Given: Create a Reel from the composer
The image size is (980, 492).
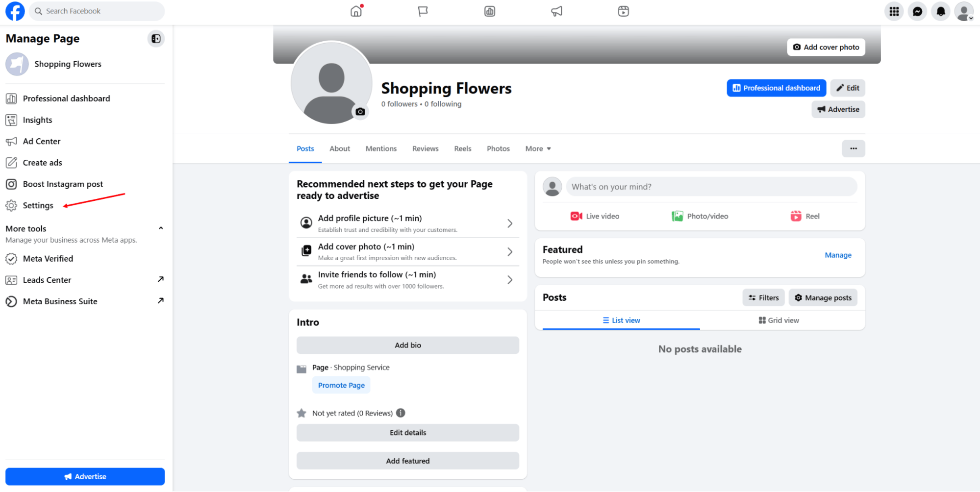Looking at the screenshot, I should pyautogui.click(x=804, y=216).
